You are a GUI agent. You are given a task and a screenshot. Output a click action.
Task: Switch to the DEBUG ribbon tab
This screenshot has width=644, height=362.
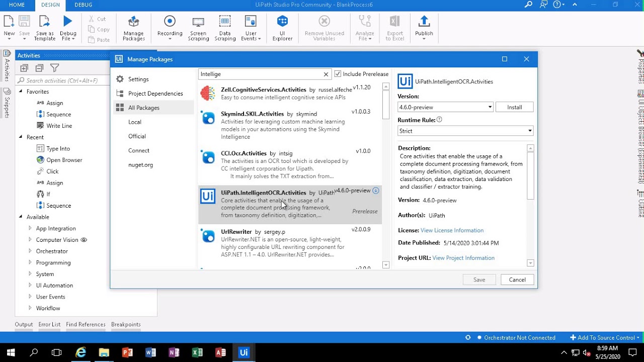[83, 5]
